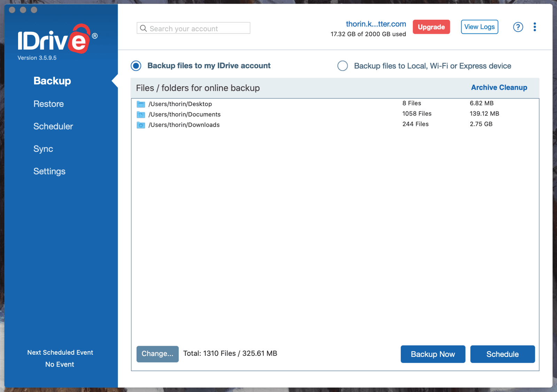Click the 8 Files count
The width and height of the screenshot is (557, 392).
coord(411,103)
